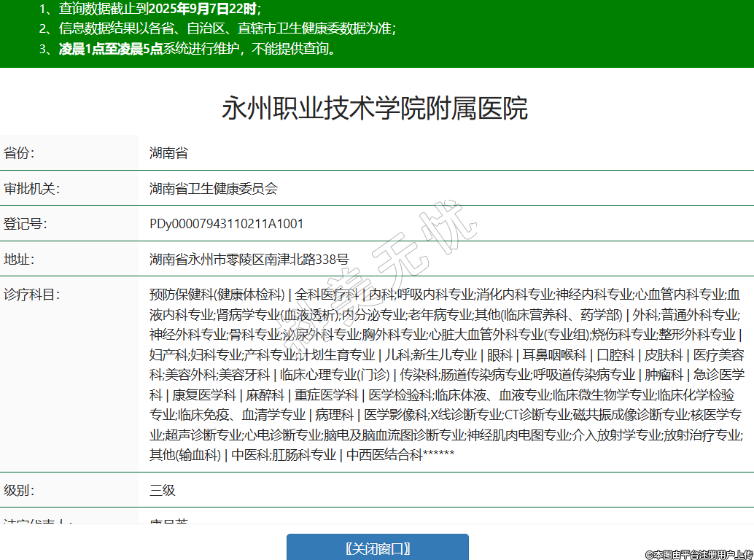Click the 省份 row label

pyautogui.click(x=20, y=153)
